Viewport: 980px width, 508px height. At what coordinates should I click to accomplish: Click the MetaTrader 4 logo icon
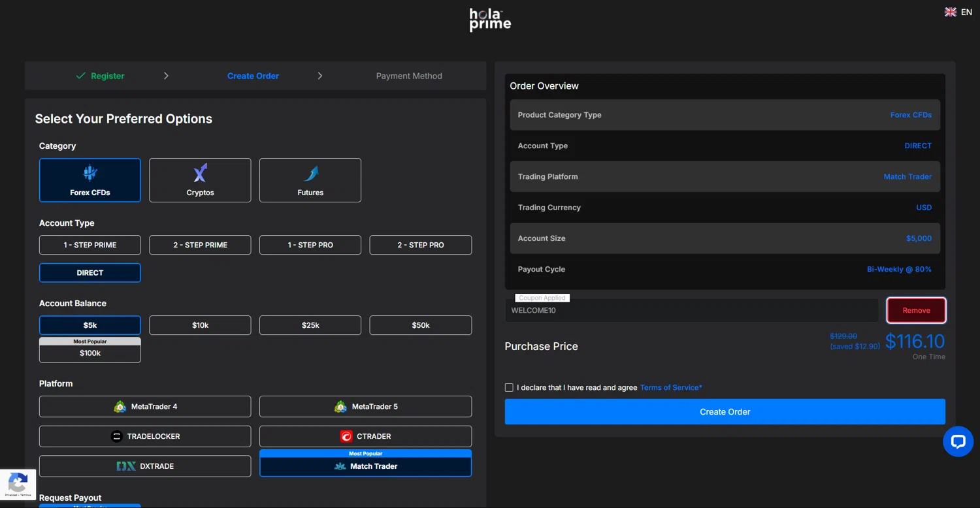pyautogui.click(x=120, y=407)
